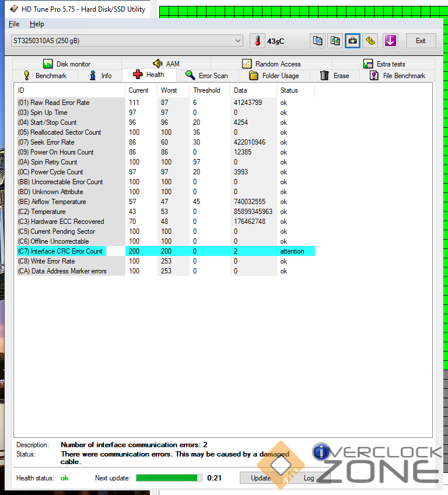The image size is (448, 495).
Task: Click the Update button
Action: 261,478
